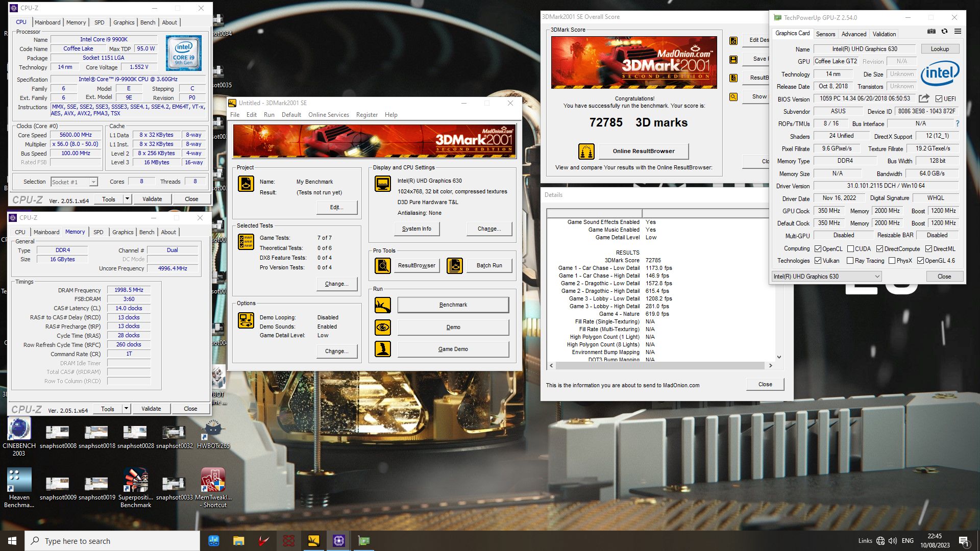
Task: Open File Explorer from the taskbar
Action: (x=238, y=541)
